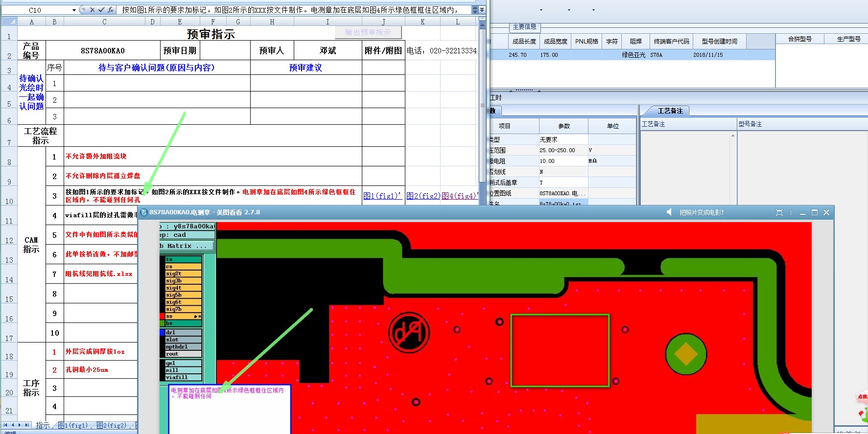Click the select-all corner of the spreadsheet grid
The width and height of the screenshot is (868, 434).
(x=9, y=22)
